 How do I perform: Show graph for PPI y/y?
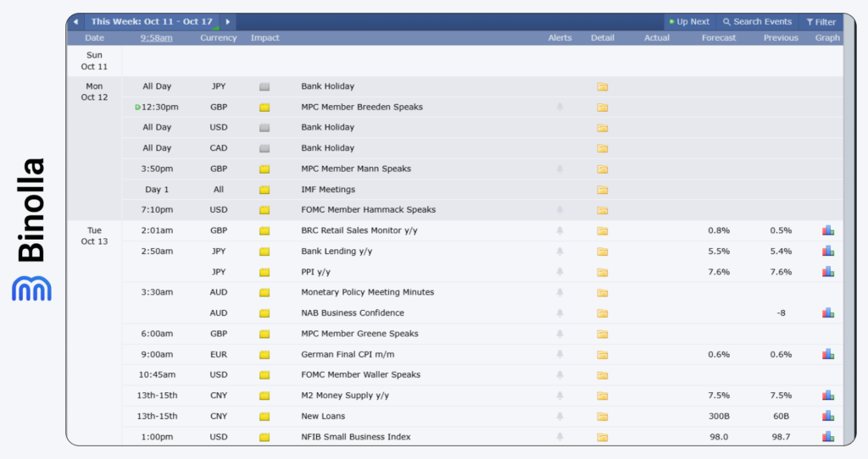tap(828, 271)
